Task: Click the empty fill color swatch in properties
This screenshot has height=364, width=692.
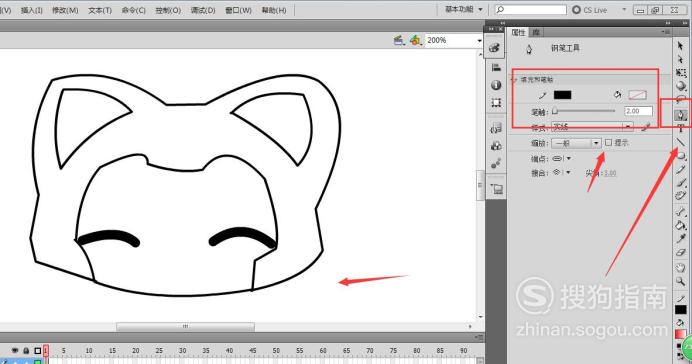Action: click(637, 95)
